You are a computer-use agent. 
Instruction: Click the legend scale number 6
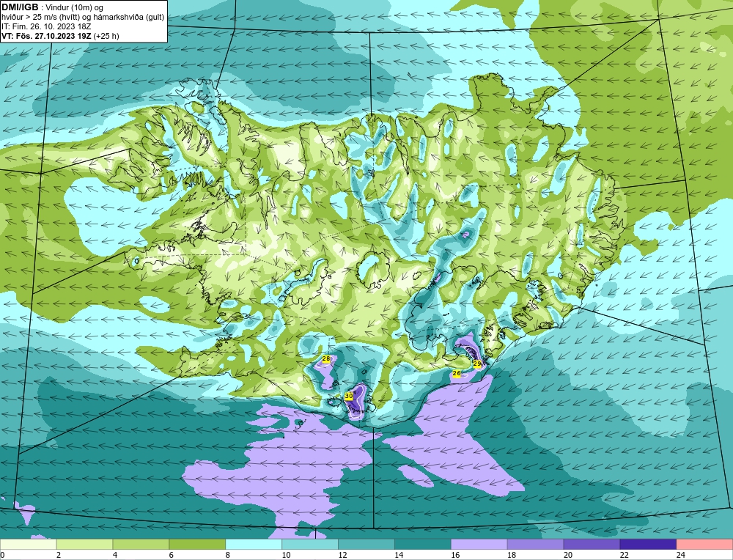172,555
